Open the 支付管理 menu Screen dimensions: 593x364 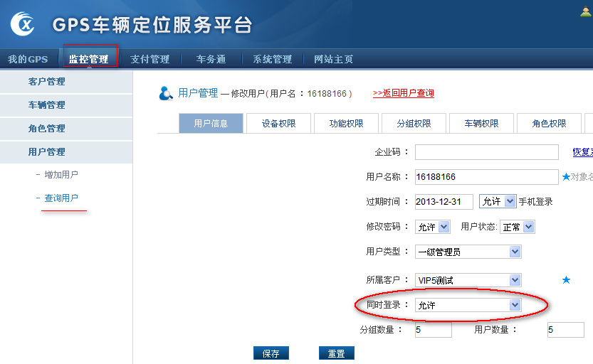pos(149,59)
